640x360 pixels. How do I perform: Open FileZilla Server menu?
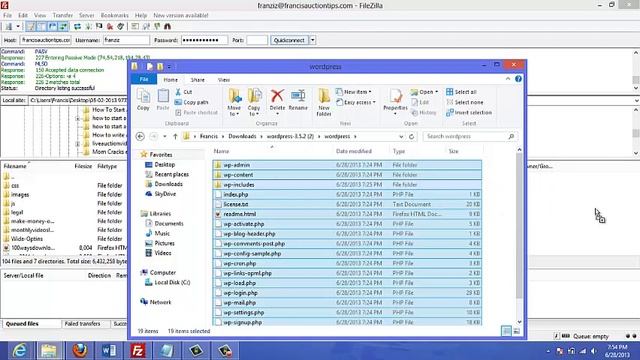tap(87, 15)
